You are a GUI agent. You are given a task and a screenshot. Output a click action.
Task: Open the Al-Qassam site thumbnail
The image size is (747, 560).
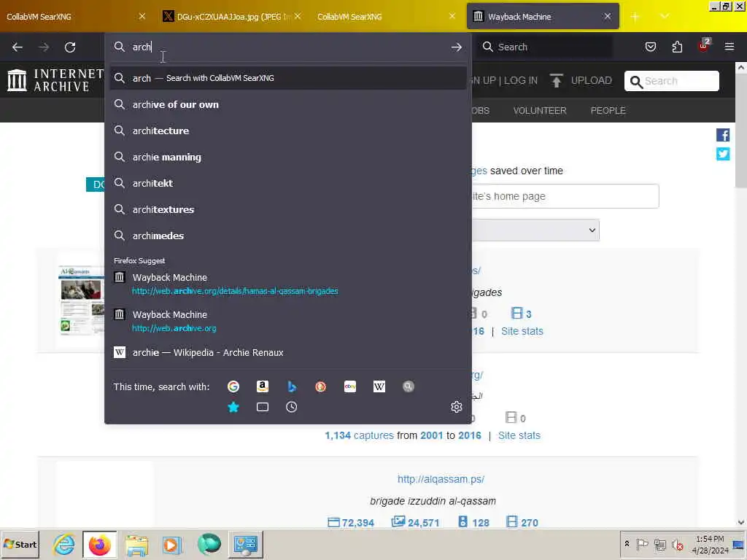point(81,300)
